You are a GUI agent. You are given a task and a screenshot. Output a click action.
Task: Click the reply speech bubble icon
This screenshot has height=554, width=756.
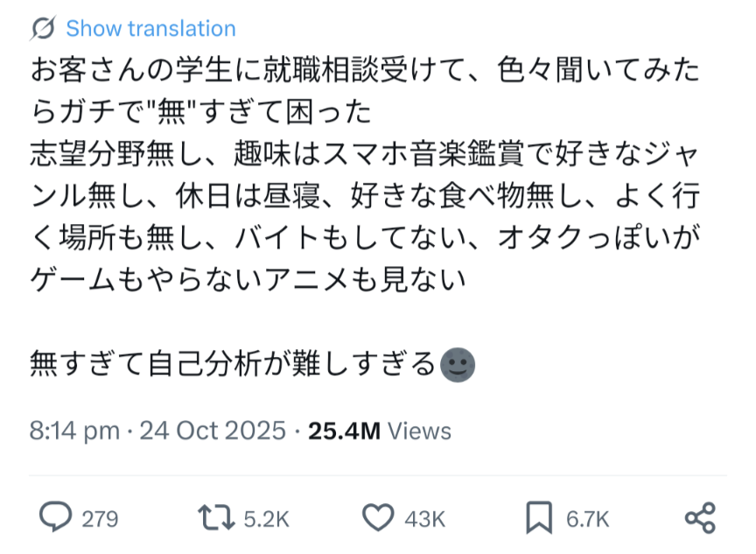54,518
